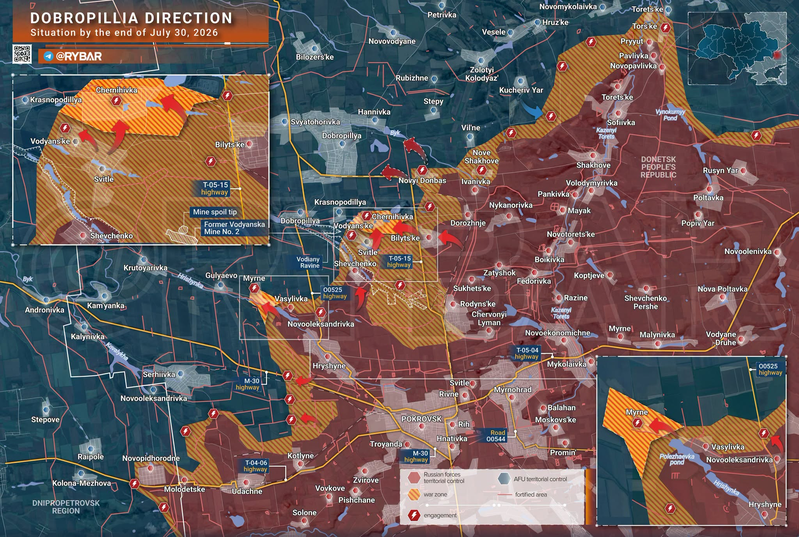Click the Gulyaevo town label
799x537 pixels.
coord(221,276)
